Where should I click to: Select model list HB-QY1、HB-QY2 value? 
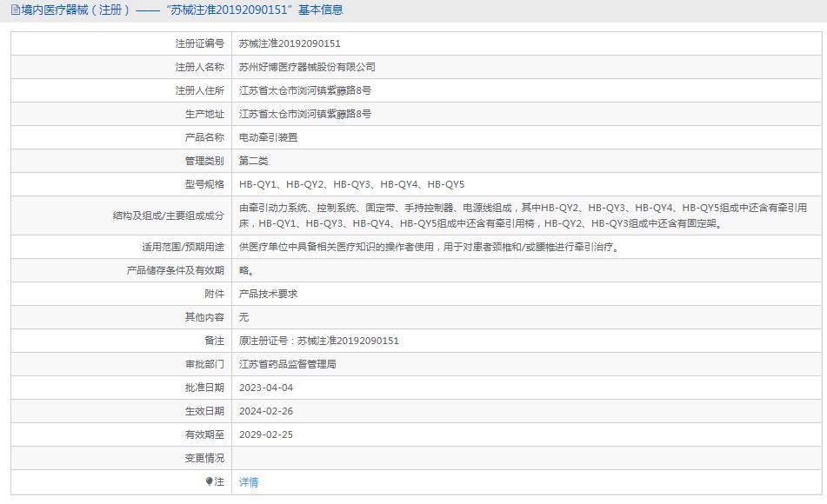point(352,184)
